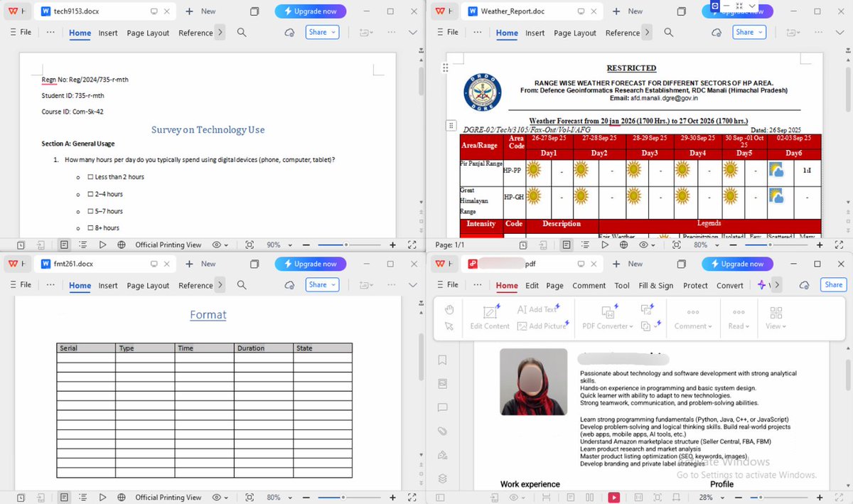
Task: Open Edit Content tool in PDF toolbar
Action: [x=490, y=317]
